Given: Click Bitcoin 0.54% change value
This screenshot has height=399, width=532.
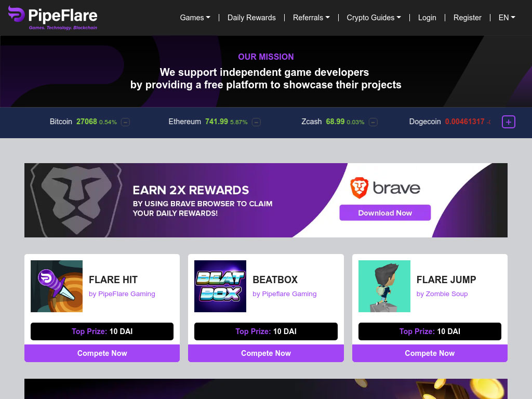Looking at the screenshot, I should tap(108, 122).
